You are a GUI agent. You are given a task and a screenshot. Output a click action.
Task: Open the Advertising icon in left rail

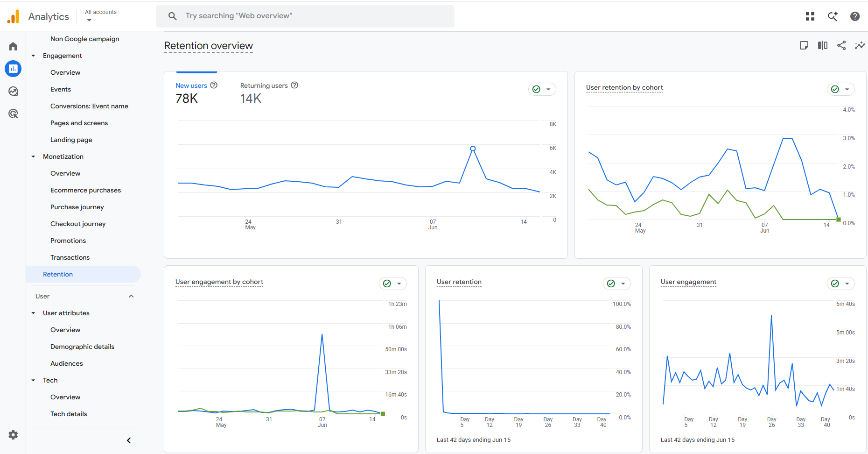tap(13, 113)
